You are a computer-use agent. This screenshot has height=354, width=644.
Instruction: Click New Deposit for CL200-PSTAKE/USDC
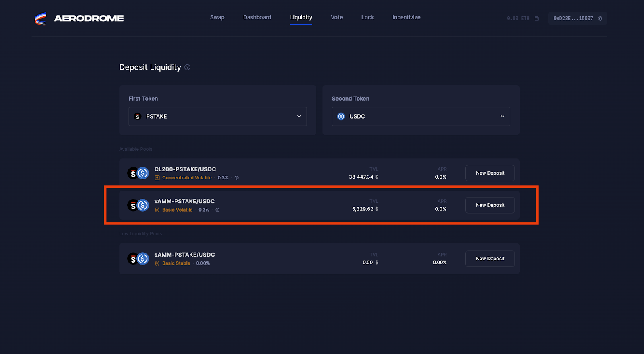click(490, 173)
